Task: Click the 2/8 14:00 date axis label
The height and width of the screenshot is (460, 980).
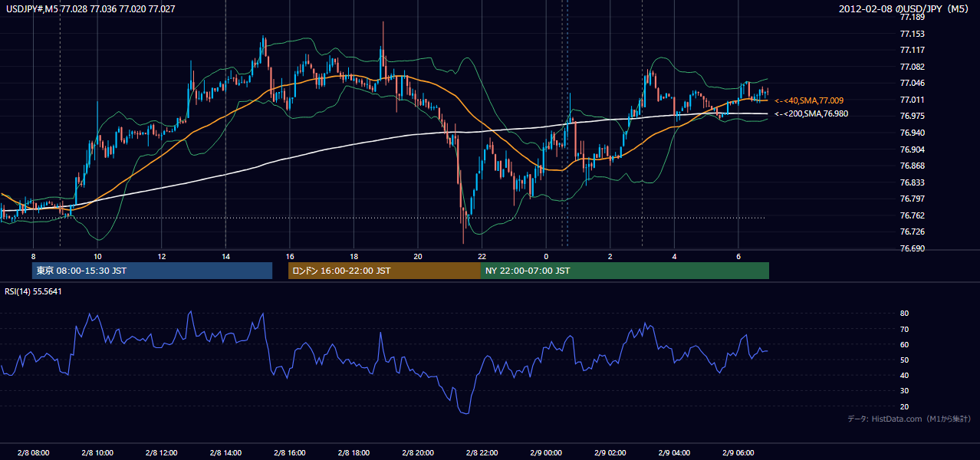Action: pyautogui.click(x=225, y=452)
